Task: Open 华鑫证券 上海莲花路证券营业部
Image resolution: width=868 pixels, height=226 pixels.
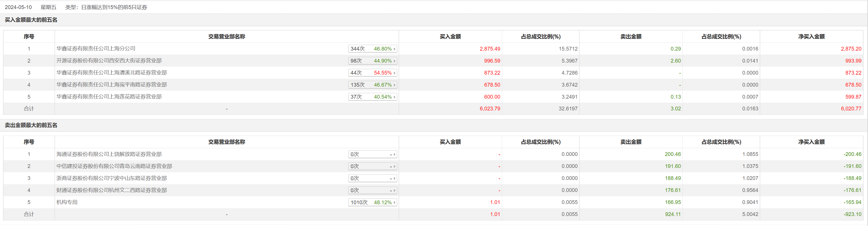Action: [x=109, y=97]
